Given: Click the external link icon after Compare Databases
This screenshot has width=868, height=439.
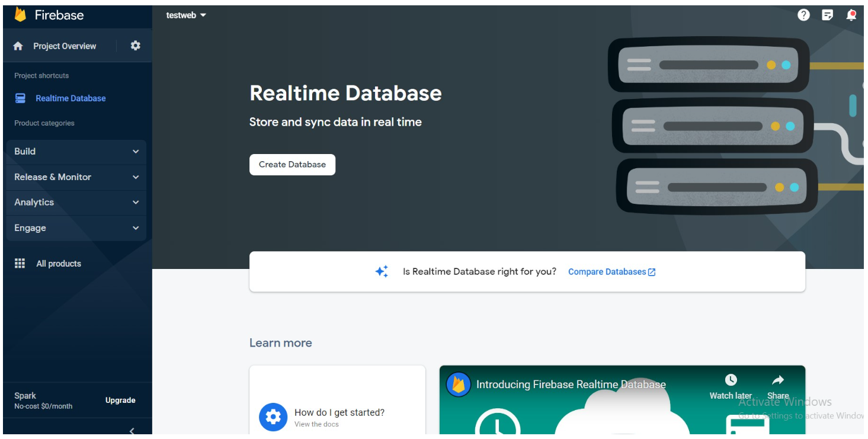Looking at the screenshot, I should coord(652,273).
